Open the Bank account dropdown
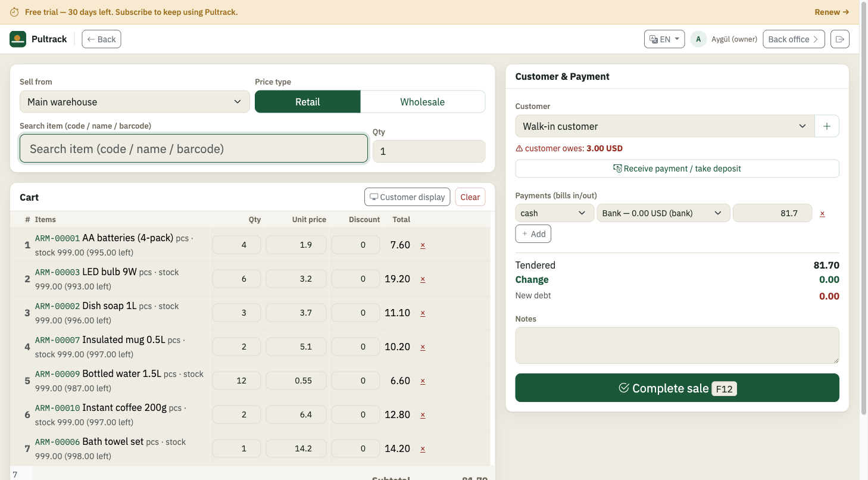Screen dimensions: 868x480 pos(663,213)
